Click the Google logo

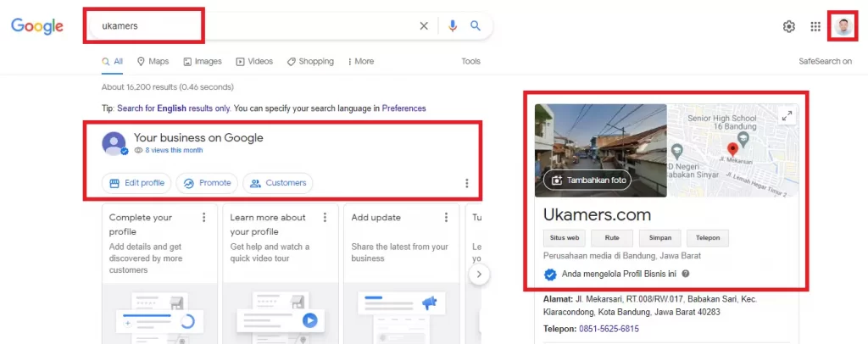37,26
